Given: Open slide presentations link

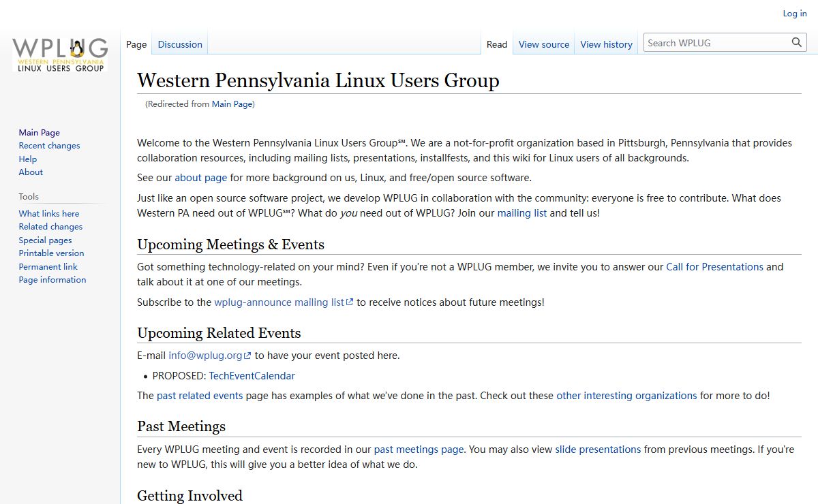Looking at the screenshot, I should tap(598, 450).
